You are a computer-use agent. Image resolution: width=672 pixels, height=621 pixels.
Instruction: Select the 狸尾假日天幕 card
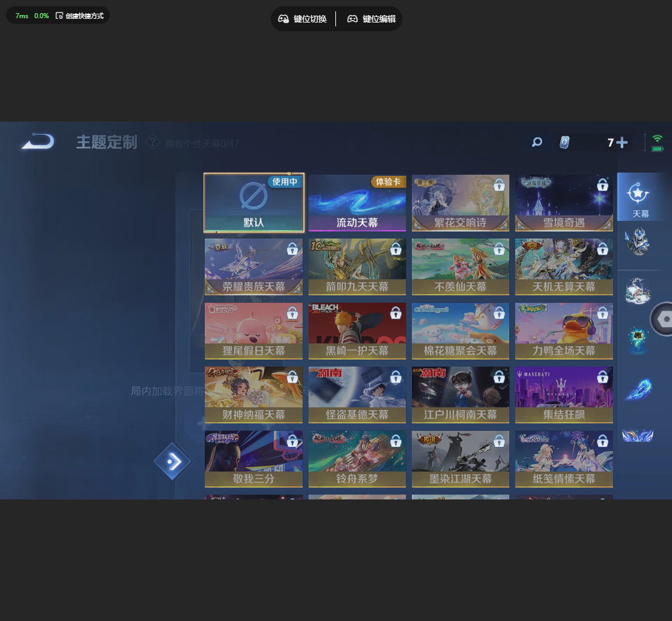[x=254, y=331]
